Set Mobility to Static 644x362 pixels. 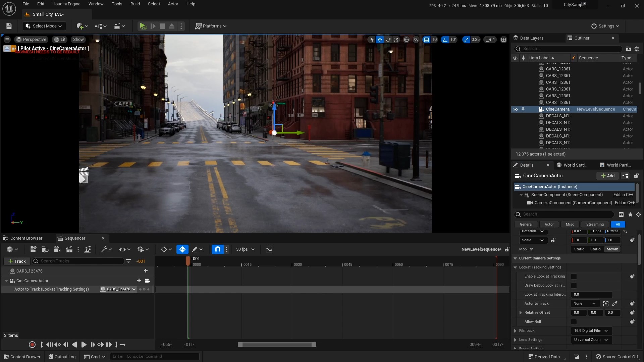pyautogui.click(x=579, y=249)
